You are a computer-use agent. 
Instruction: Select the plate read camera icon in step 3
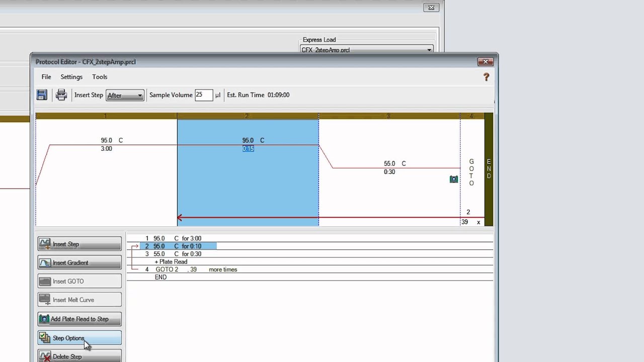click(x=454, y=179)
